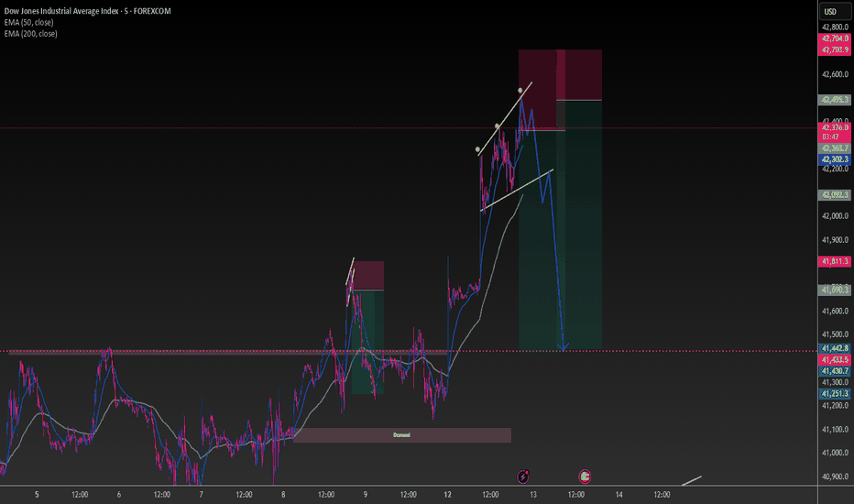Click date label 8 on time axis
854x504 pixels.
point(283,495)
